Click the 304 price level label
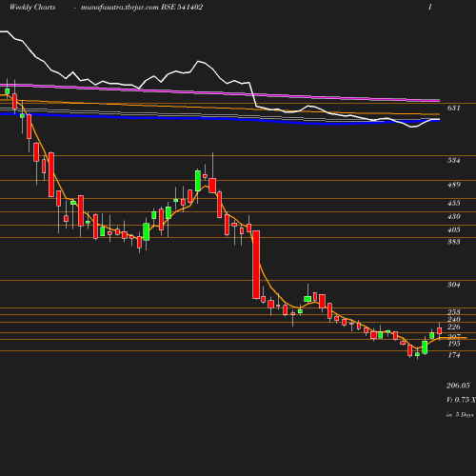The width and height of the screenshot is (476, 476). click(454, 285)
